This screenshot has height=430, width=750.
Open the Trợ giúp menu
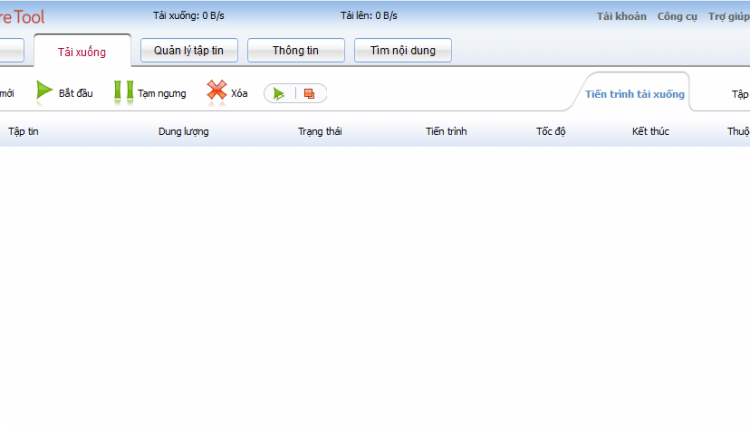(x=729, y=16)
